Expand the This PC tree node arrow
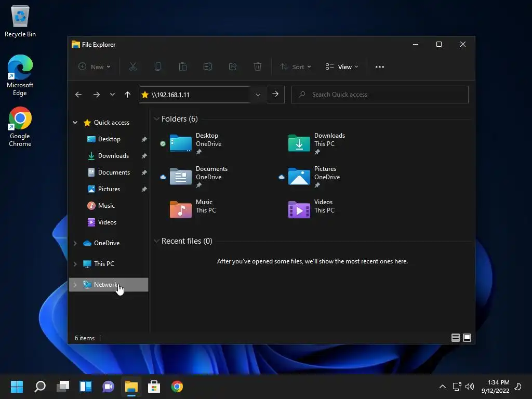 (x=75, y=263)
